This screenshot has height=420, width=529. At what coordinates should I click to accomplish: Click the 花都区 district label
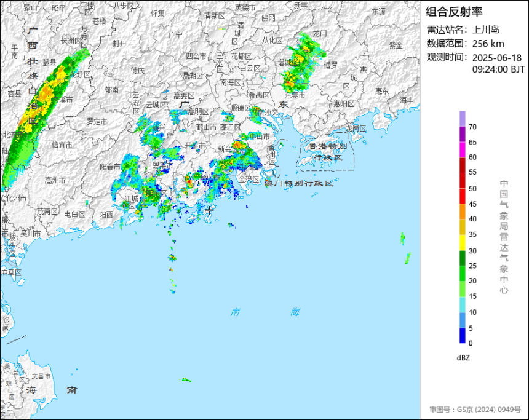(241, 56)
